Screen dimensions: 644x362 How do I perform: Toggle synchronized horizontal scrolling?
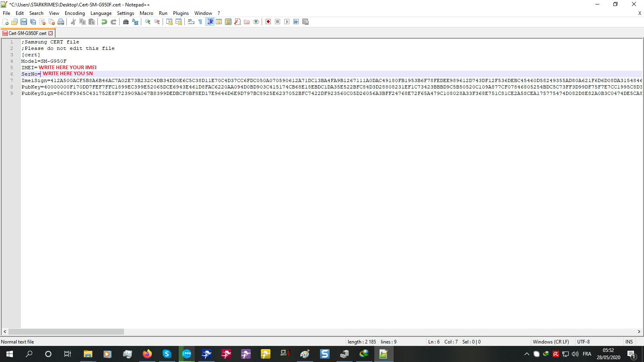179,22
